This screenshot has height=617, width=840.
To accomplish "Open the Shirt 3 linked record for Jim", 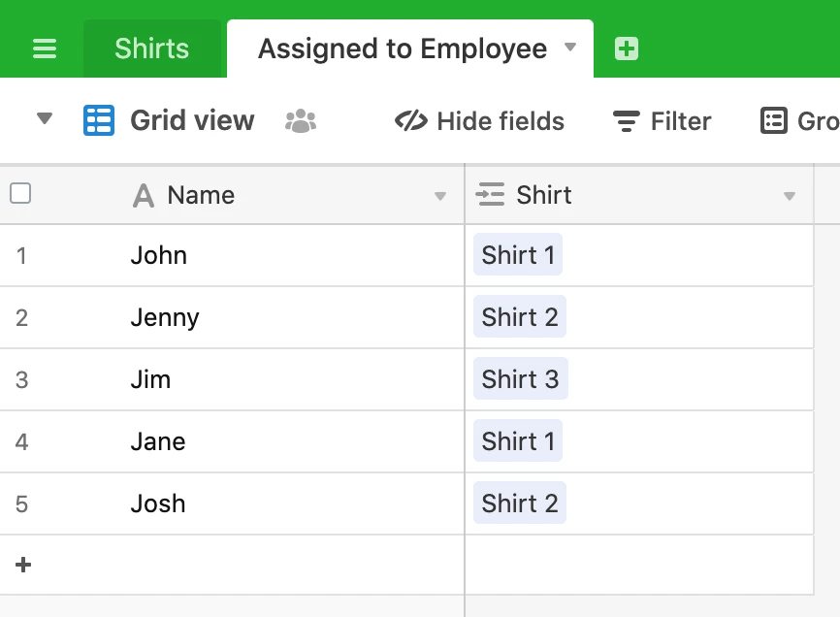I will point(520,378).
